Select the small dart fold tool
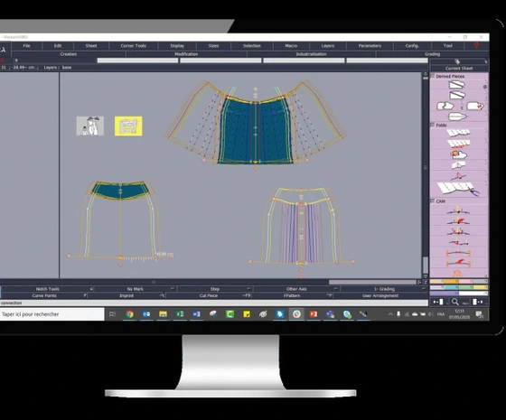The height and width of the screenshot is (420, 506). click(x=458, y=165)
